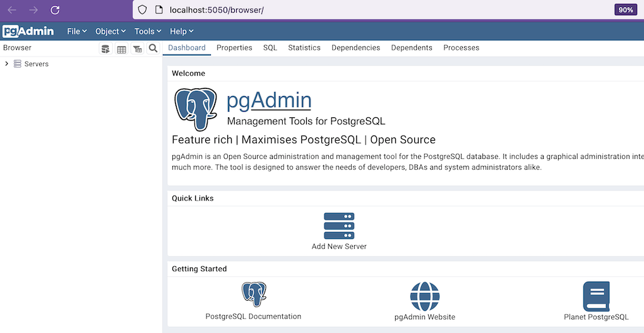
Task: Open the Object dropdown menu
Action: [110, 31]
